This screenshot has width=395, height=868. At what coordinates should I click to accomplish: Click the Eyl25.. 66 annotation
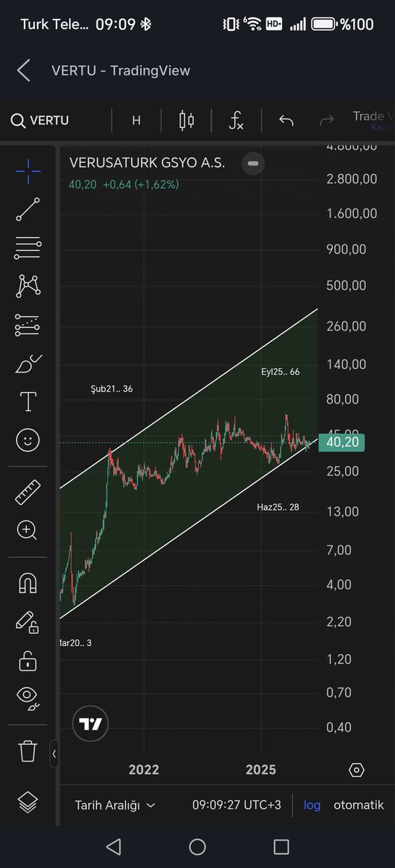pos(281,372)
